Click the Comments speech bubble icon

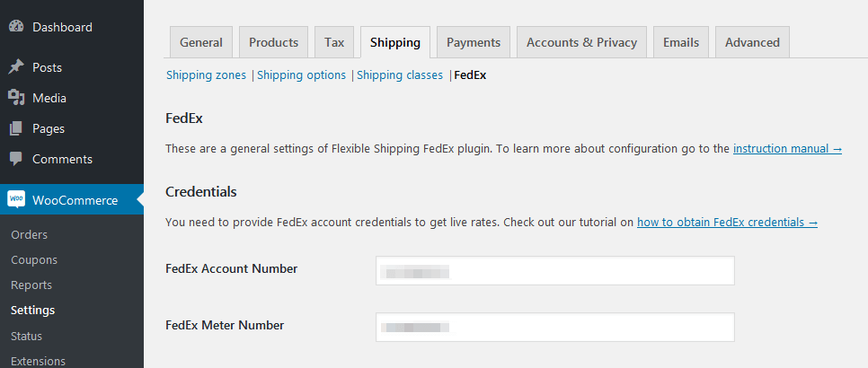[16, 159]
